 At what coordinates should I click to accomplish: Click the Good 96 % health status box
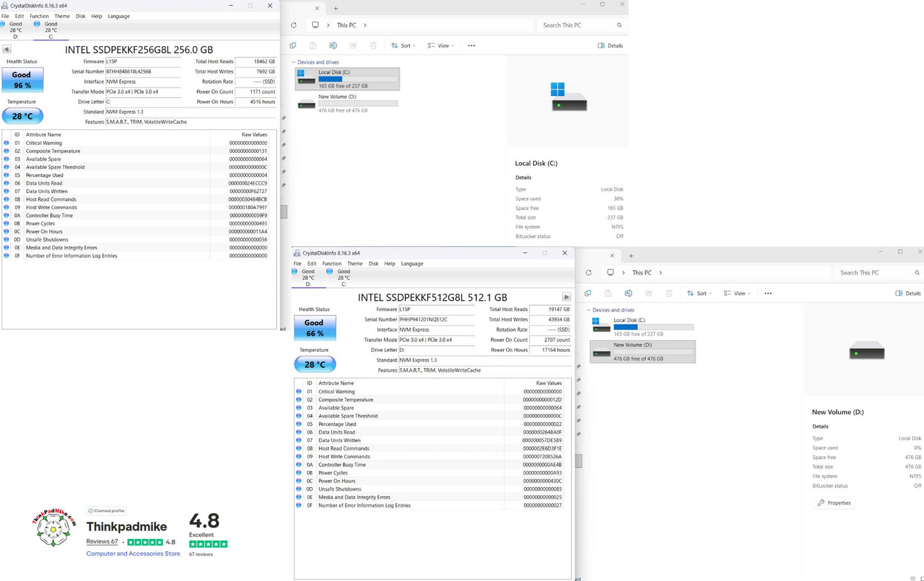tap(22, 80)
